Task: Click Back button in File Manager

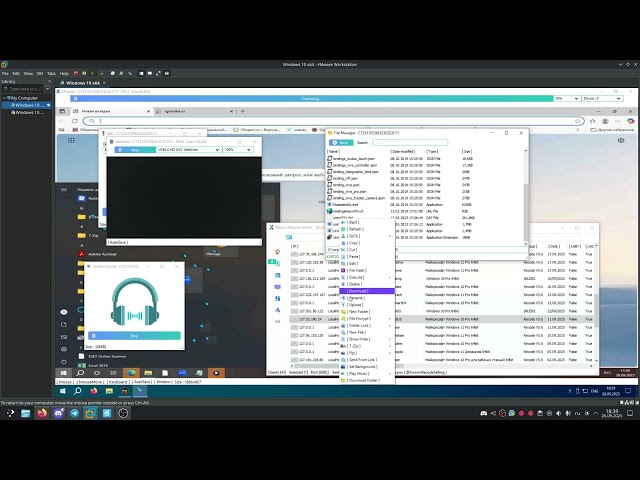Action: (341, 142)
